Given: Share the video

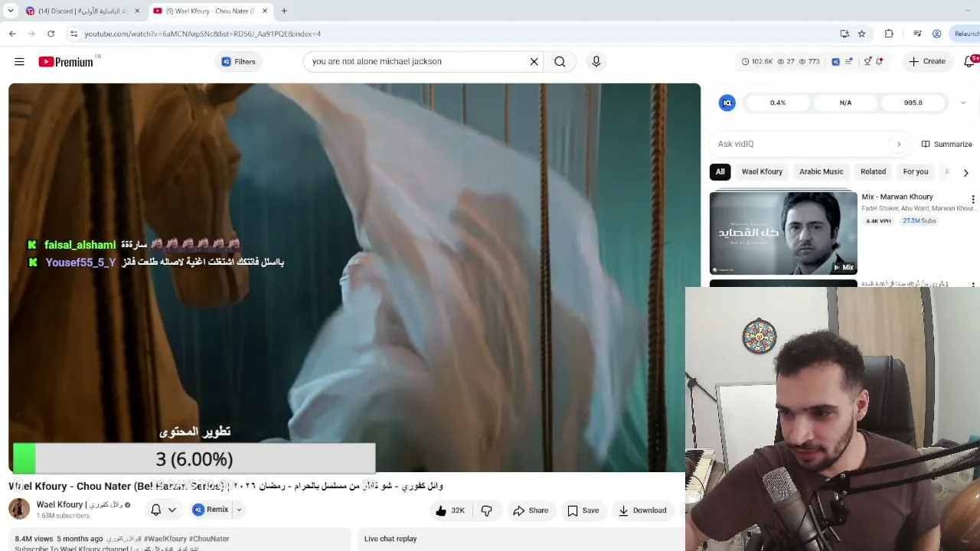Looking at the screenshot, I should (x=531, y=510).
